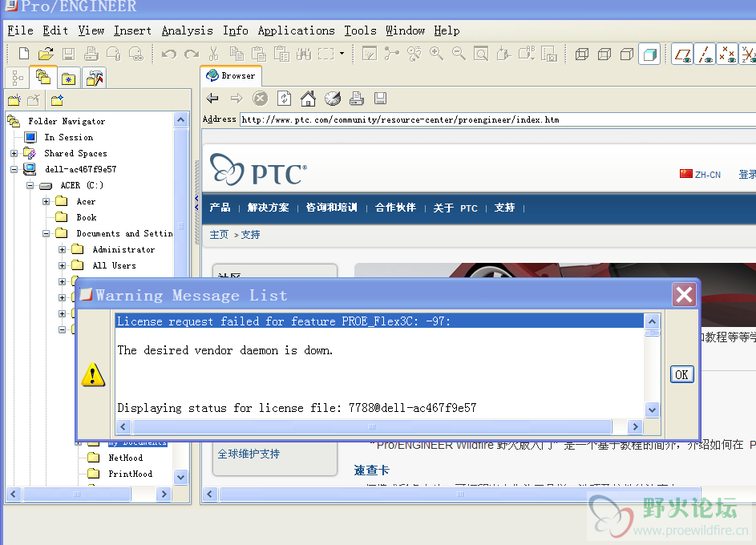Toggle datum points visibility
Image resolution: width=756 pixels, height=545 pixels.
(727, 54)
